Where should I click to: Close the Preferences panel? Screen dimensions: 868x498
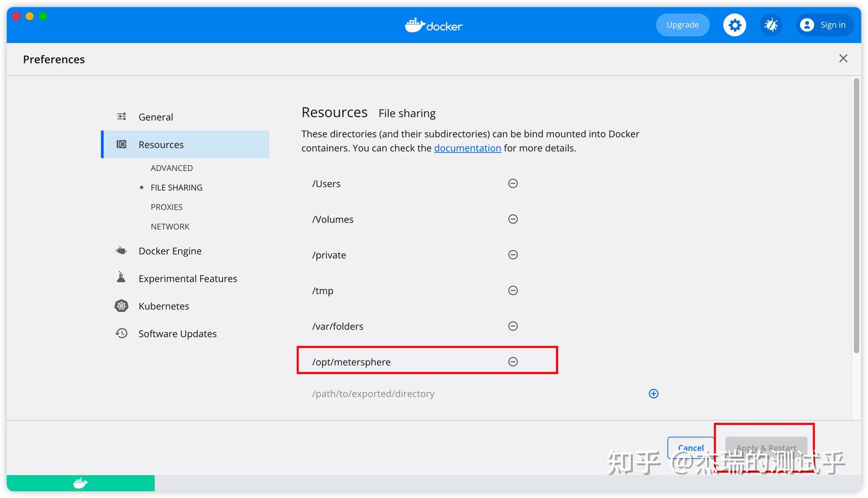click(x=843, y=58)
